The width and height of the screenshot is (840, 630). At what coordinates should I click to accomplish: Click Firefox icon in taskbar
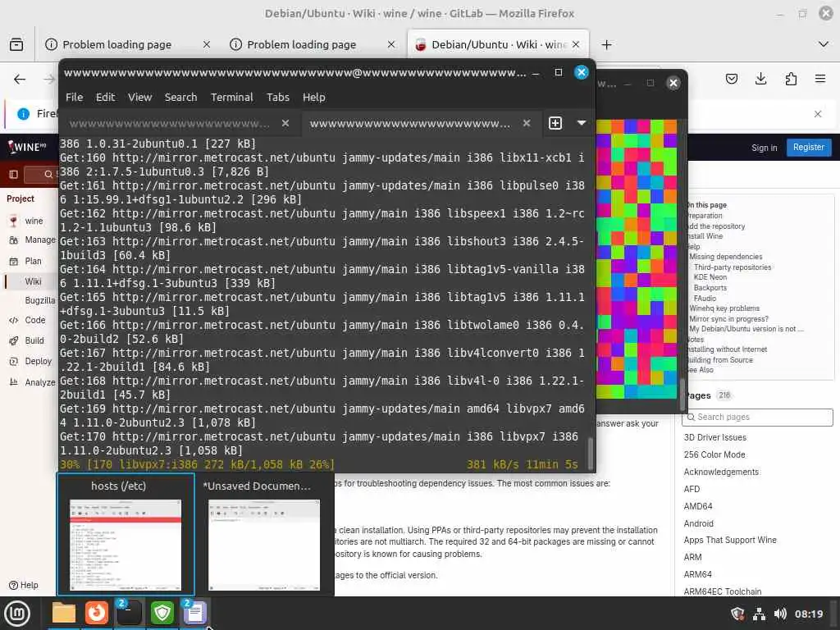coord(97,614)
